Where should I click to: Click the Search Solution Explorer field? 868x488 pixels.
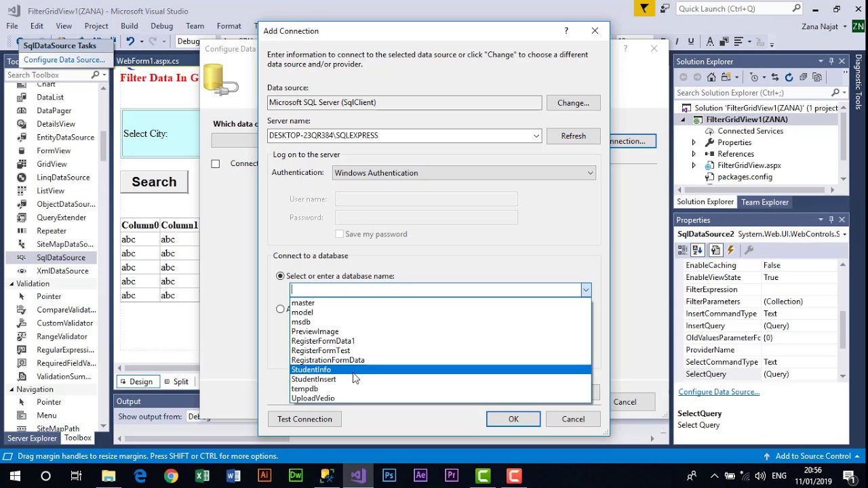point(753,93)
